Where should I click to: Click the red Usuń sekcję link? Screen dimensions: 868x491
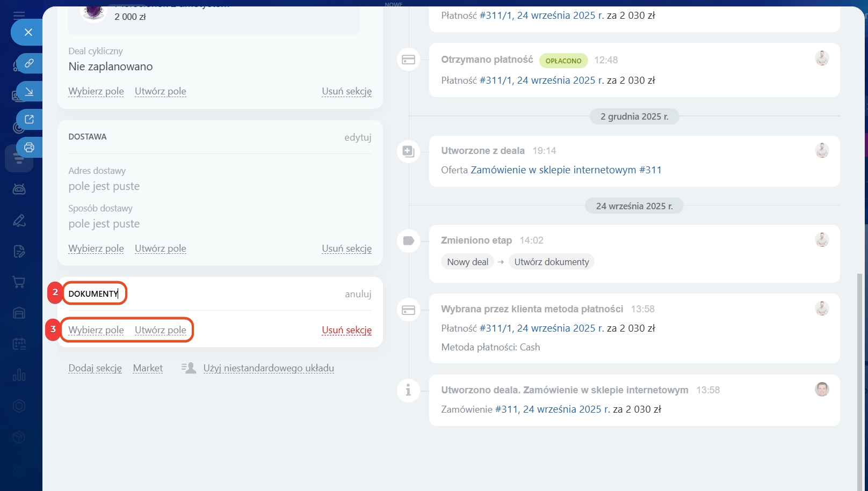click(x=346, y=330)
